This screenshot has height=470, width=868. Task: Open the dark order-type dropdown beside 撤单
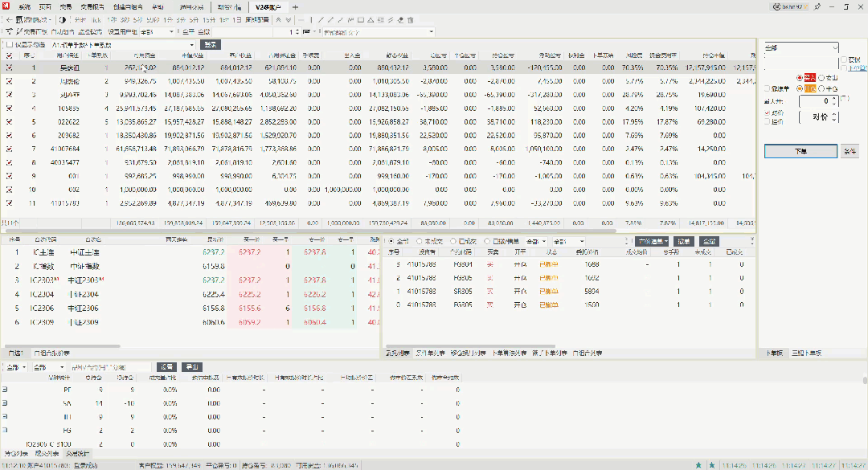coord(652,241)
